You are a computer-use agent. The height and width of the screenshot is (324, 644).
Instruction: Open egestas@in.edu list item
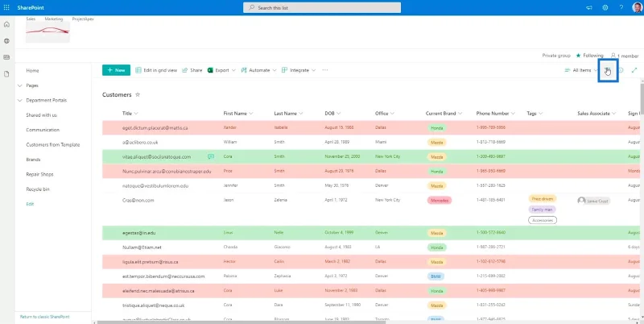tap(137, 233)
